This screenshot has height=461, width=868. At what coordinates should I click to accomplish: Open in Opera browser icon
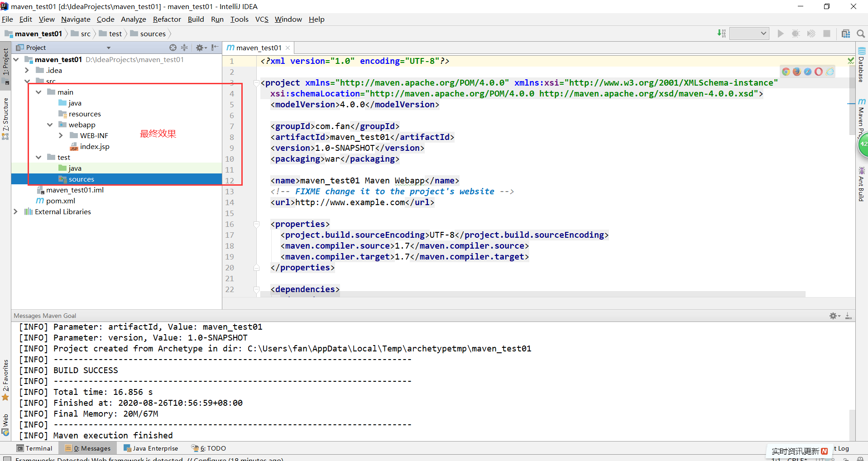click(x=819, y=72)
